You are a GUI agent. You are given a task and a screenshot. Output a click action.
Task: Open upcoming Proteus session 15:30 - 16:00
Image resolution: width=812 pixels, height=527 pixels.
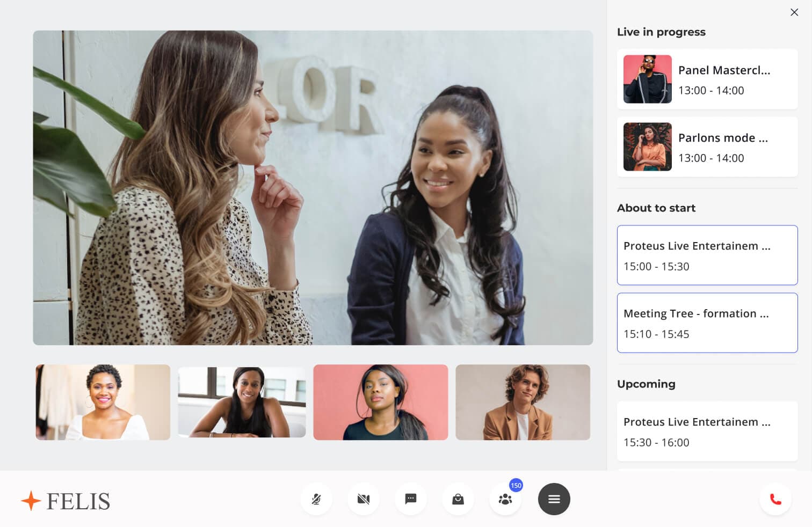point(707,431)
